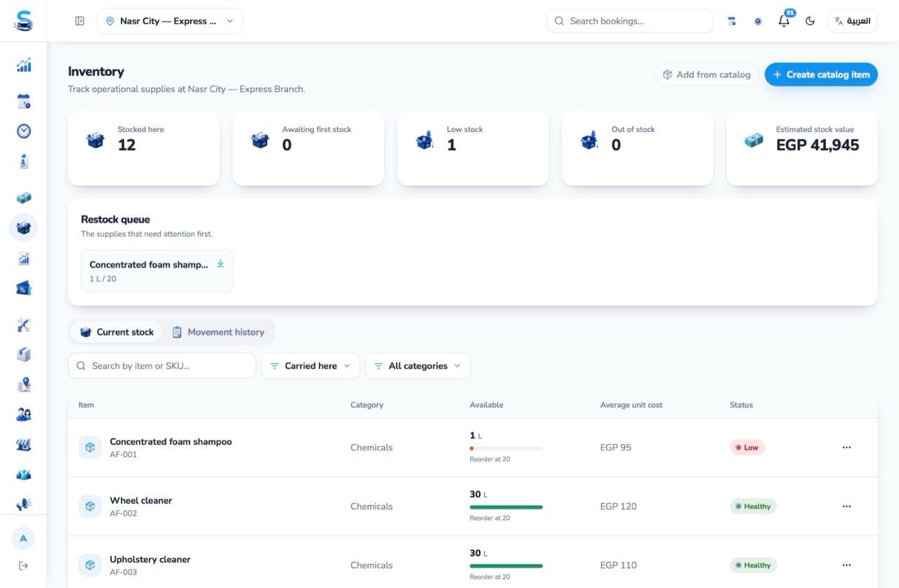Click the 'Average unit cost' column header

click(631, 405)
